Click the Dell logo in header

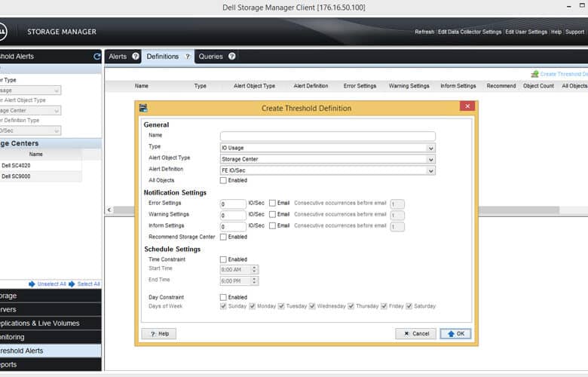point(2,32)
